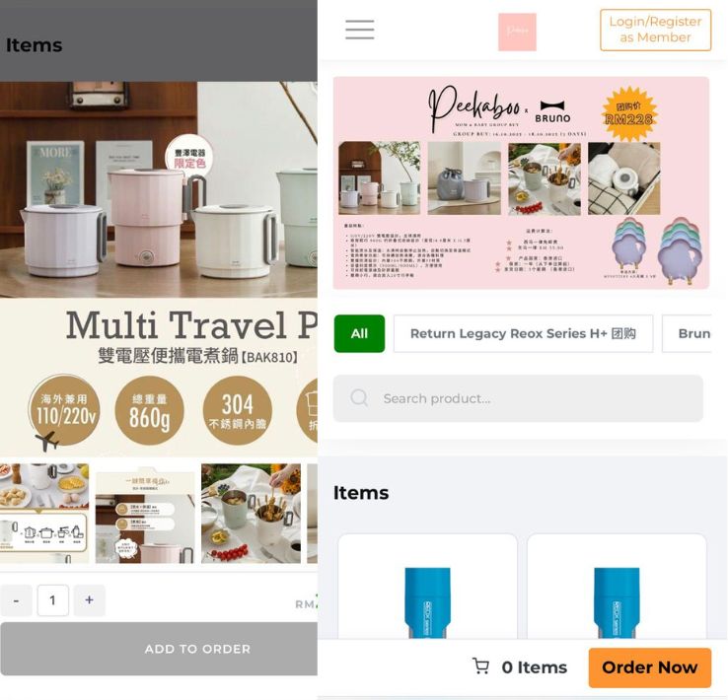Click the Order Now button
Screen dimensions: 728x700
pyautogui.click(x=649, y=667)
